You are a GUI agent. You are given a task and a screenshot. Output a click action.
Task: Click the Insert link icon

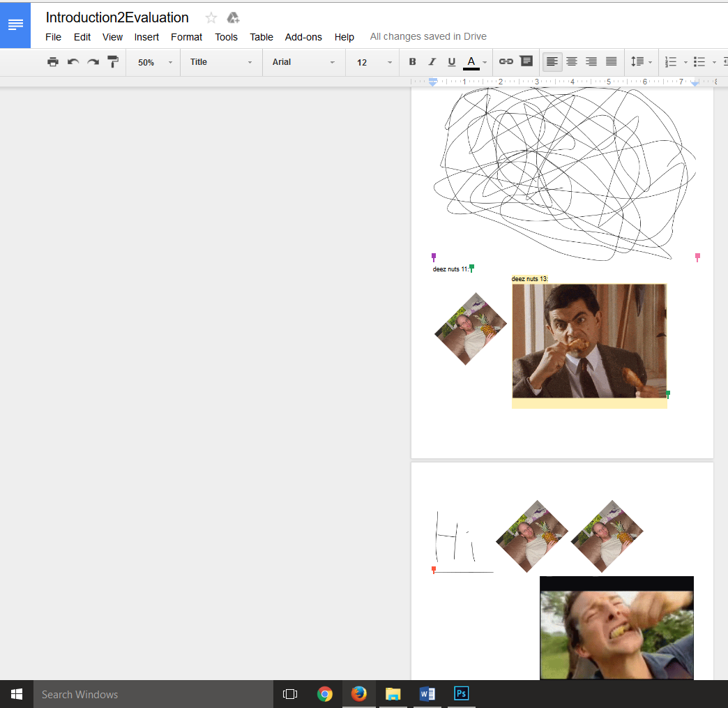(x=506, y=61)
